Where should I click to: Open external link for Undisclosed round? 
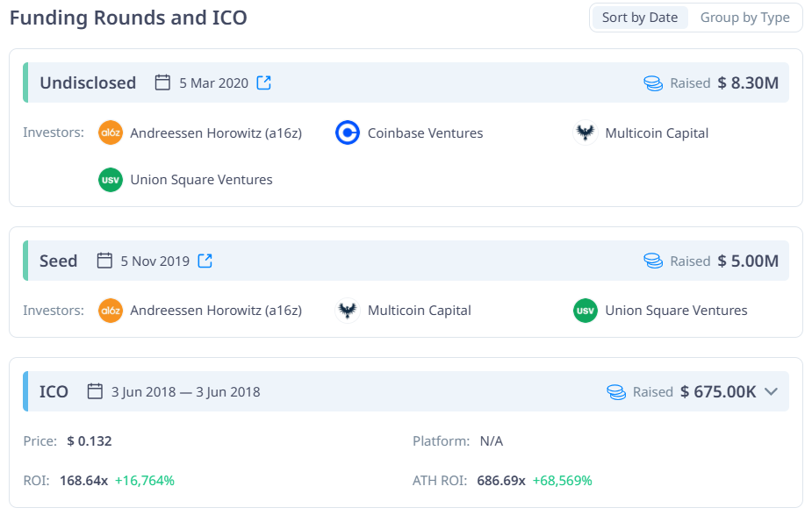tap(264, 82)
